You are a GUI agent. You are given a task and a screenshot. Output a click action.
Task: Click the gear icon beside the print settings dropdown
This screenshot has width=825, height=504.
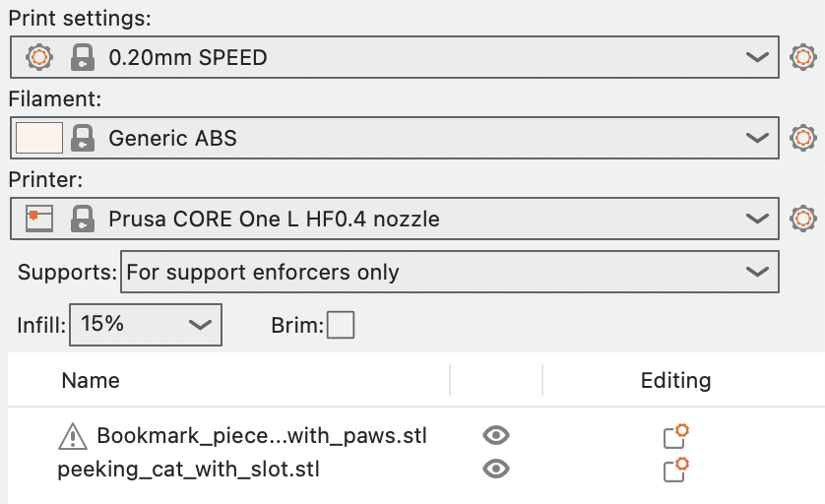coord(804,58)
